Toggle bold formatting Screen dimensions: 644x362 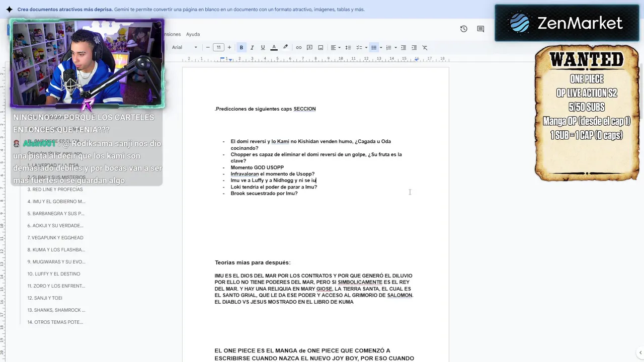pos(242,47)
